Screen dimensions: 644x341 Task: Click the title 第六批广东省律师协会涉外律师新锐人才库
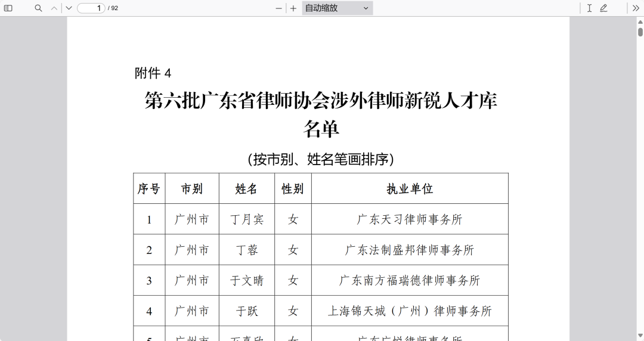coord(321,101)
